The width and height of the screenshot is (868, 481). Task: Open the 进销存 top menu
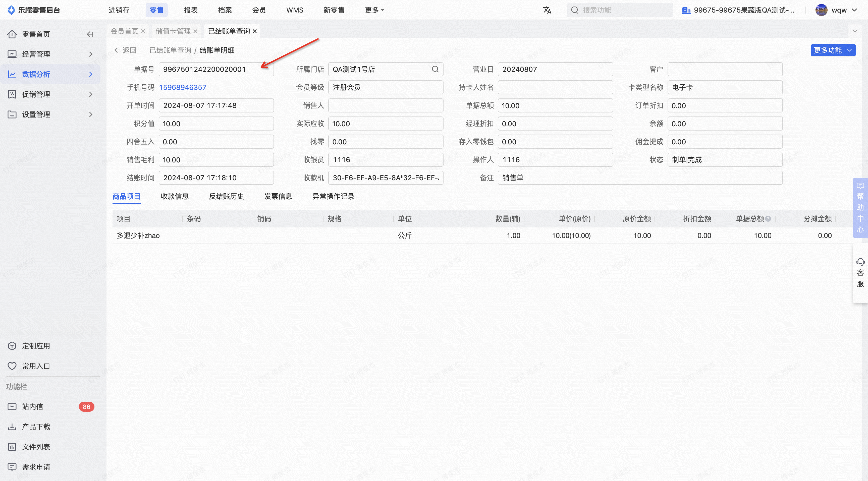[119, 10]
